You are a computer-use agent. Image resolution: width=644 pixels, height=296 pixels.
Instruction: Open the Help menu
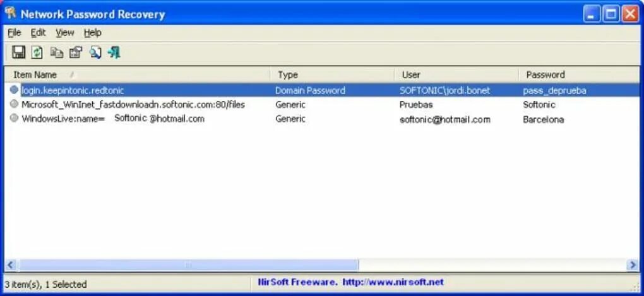coord(92,33)
